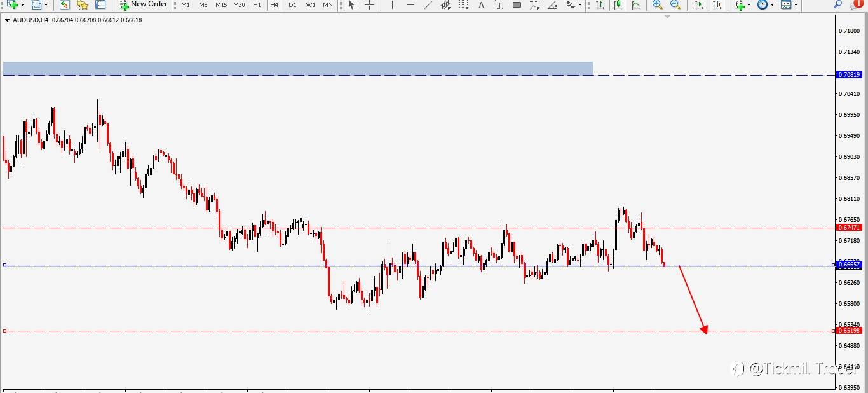The image size is (868, 393).
Task: Expand the Templates dropdown arrow
Action: click(796, 5)
